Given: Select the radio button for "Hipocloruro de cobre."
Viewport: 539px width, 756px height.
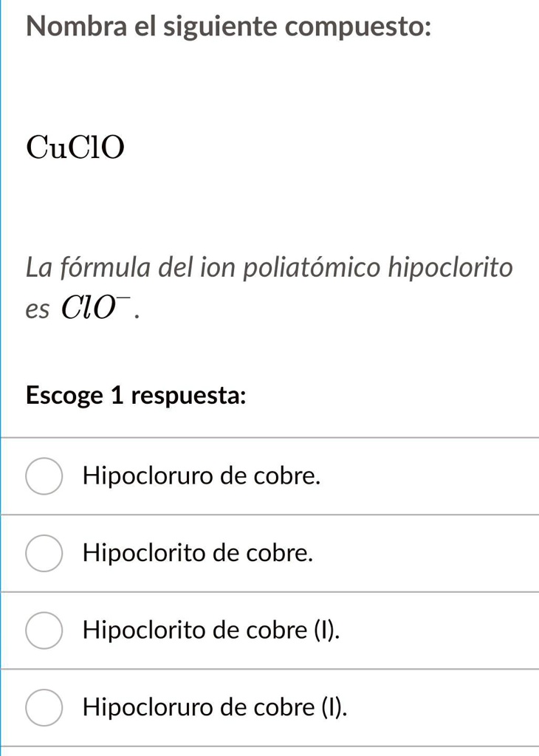Looking at the screenshot, I should pyautogui.click(x=43, y=476).
